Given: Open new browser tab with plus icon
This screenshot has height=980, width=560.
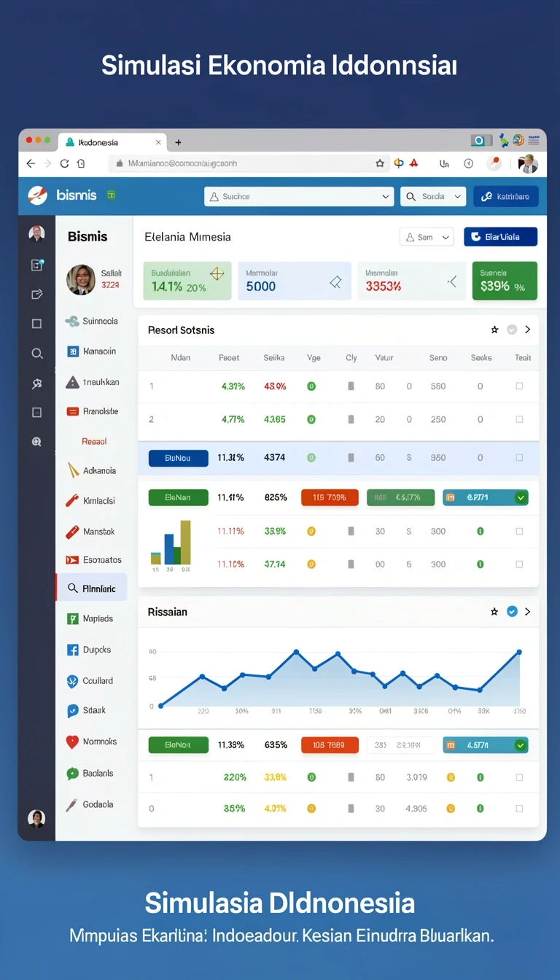Looking at the screenshot, I should 178,142.
